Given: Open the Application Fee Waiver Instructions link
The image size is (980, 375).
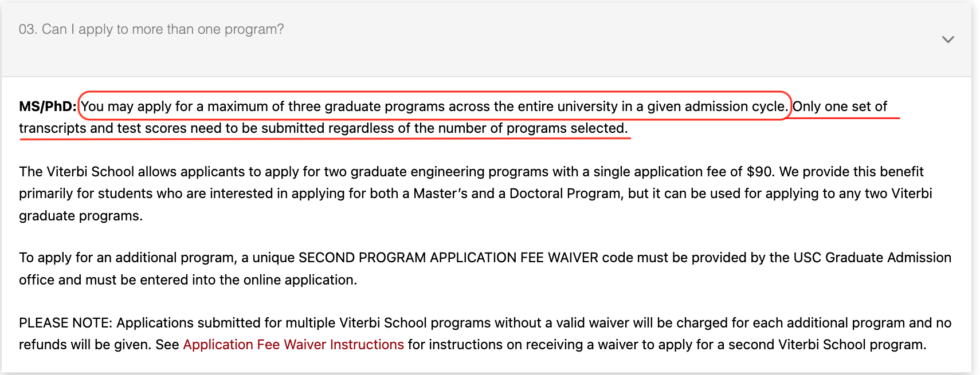Looking at the screenshot, I should (293, 345).
